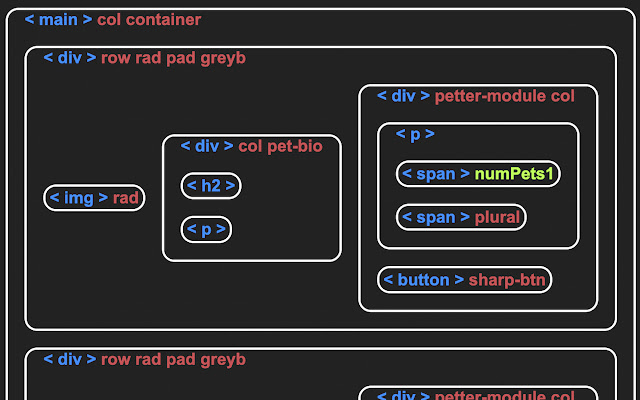Select the span numPets1 node
The height and width of the screenshot is (400, 640).
(x=478, y=174)
